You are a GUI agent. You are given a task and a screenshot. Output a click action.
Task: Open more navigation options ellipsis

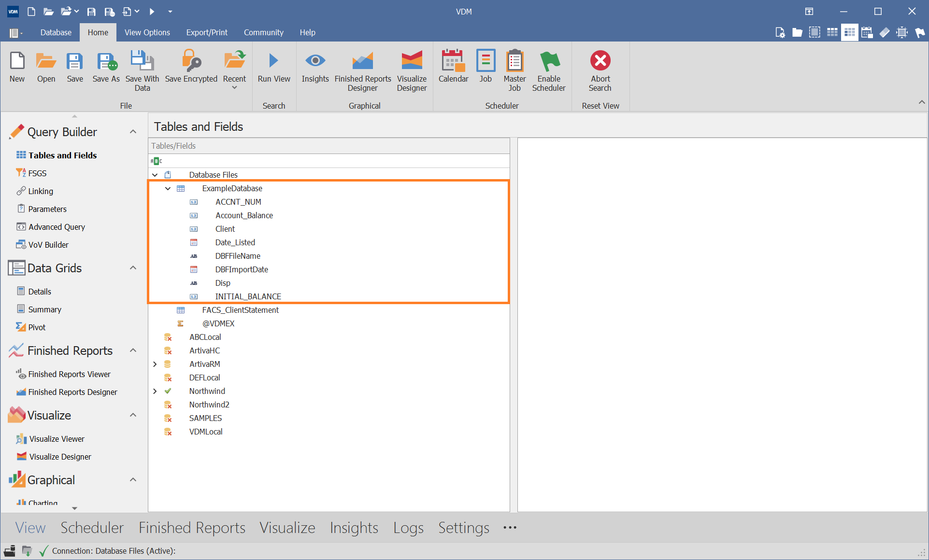coord(510,527)
